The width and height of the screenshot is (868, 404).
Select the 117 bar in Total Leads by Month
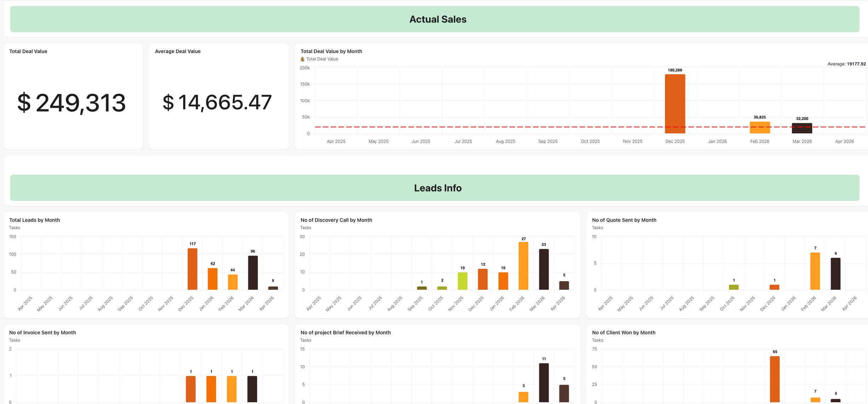pyautogui.click(x=192, y=269)
